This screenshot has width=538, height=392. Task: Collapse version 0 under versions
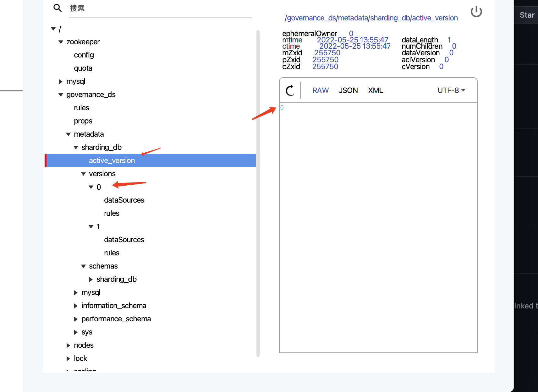(x=91, y=187)
